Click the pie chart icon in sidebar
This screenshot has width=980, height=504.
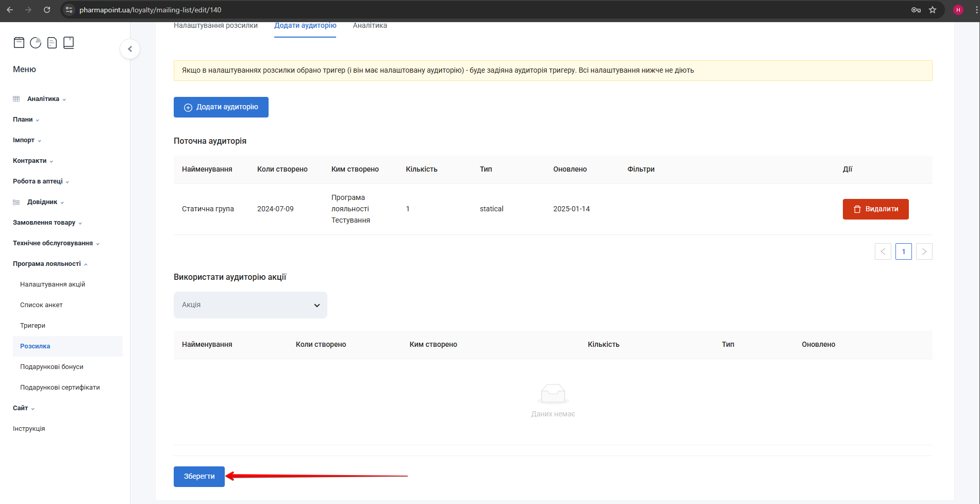tap(36, 43)
